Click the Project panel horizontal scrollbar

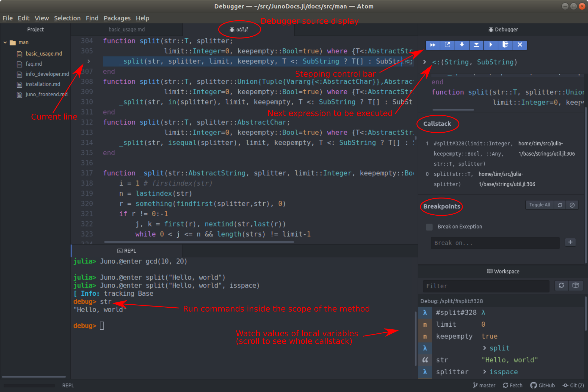(x=34, y=377)
